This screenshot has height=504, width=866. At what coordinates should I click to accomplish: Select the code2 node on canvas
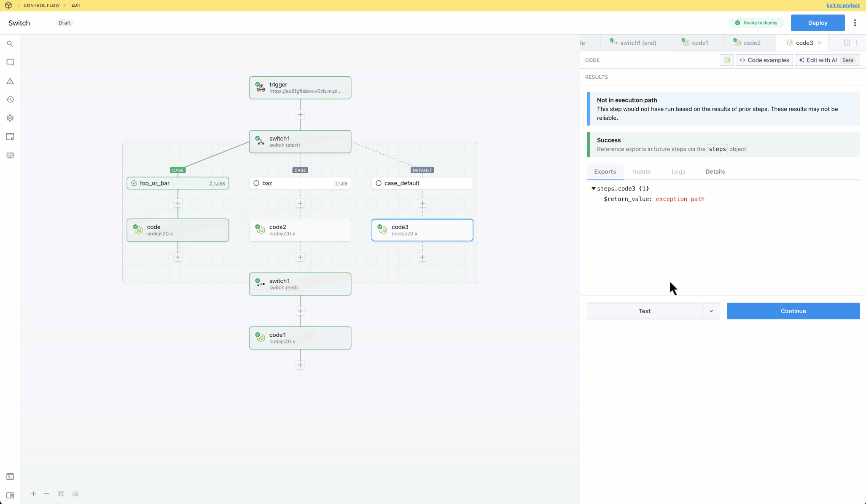click(x=300, y=230)
